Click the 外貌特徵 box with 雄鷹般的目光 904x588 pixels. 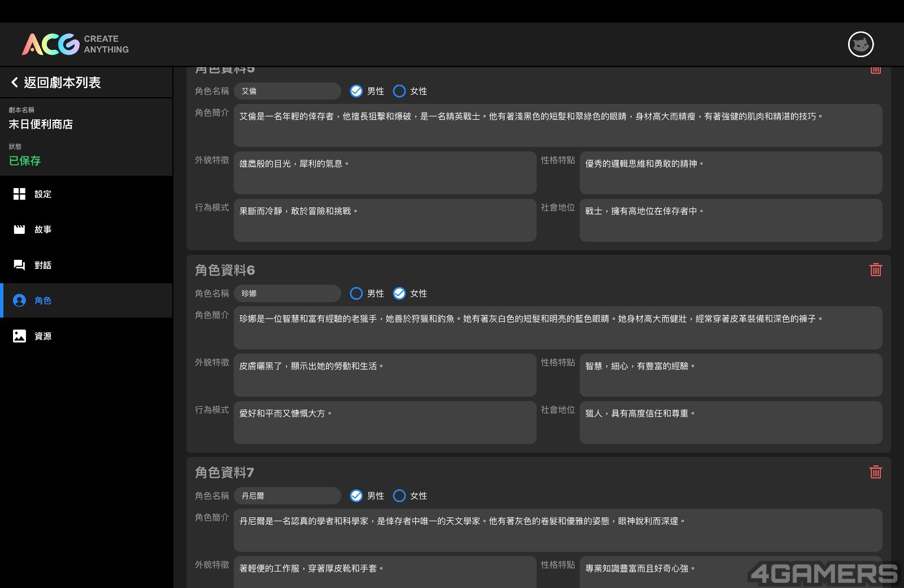[385, 173]
